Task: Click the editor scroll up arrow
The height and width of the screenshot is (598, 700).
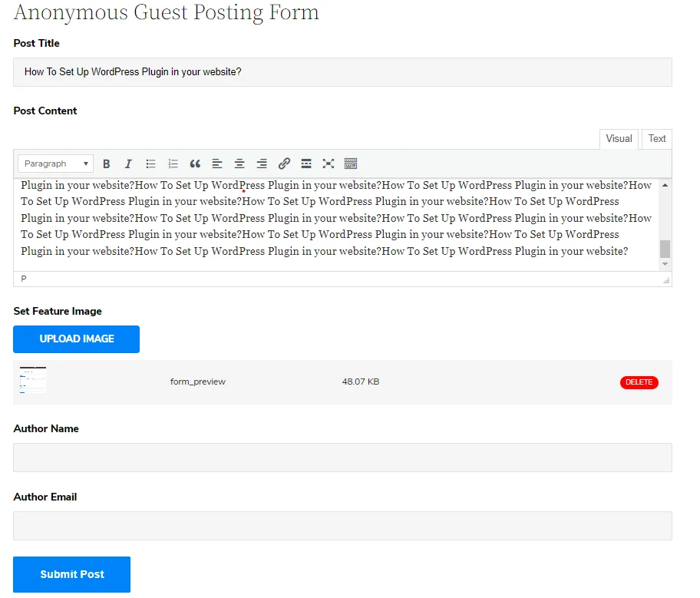Action: click(665, 185)
